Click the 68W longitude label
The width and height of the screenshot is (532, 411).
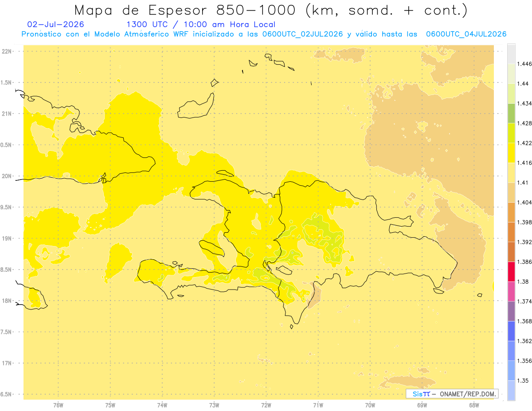[474, 405]
